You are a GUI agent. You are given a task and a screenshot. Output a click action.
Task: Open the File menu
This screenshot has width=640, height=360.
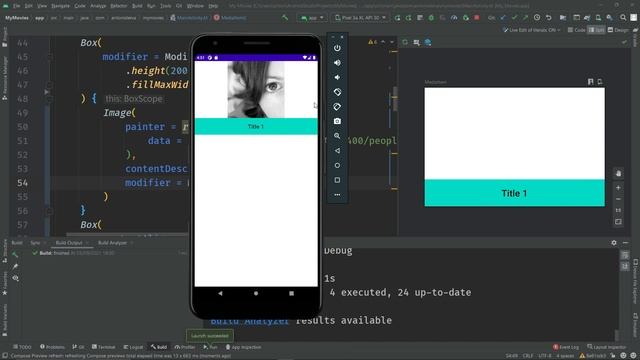16,6
